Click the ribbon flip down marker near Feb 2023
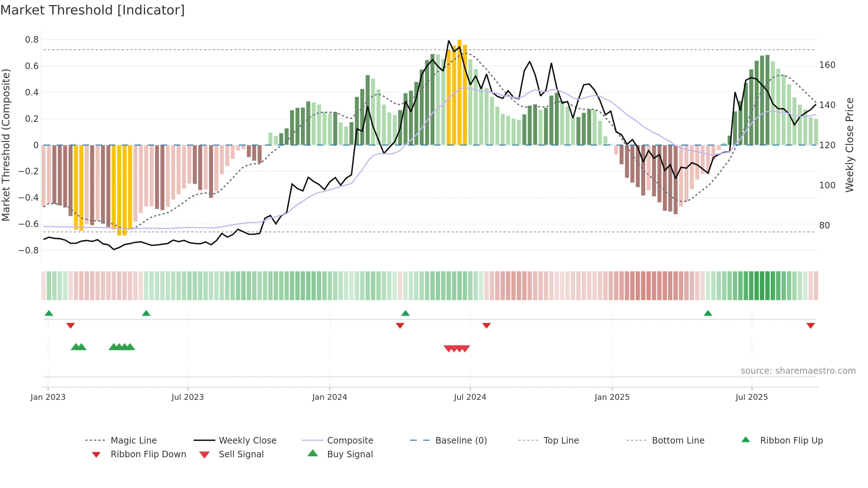This screenshot has height=488, width=868. [71, 326]
